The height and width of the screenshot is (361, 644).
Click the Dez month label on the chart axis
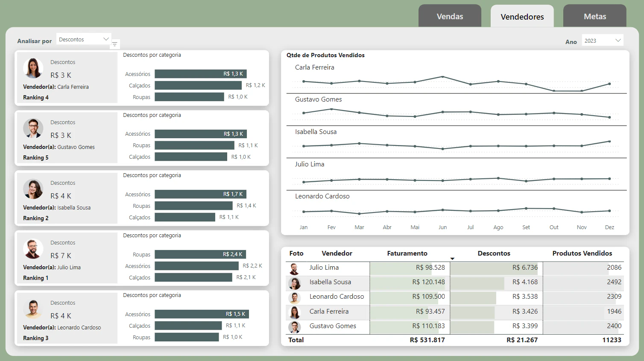click(x=609, y=227)
